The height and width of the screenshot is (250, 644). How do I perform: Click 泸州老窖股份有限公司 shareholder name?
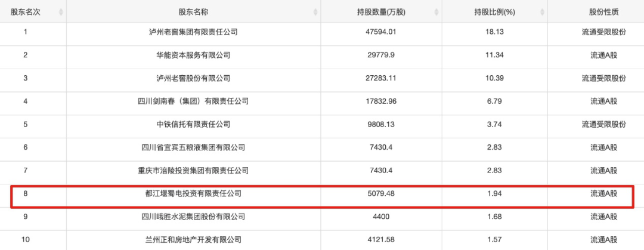pyautogui.click(x=193, y=78)
